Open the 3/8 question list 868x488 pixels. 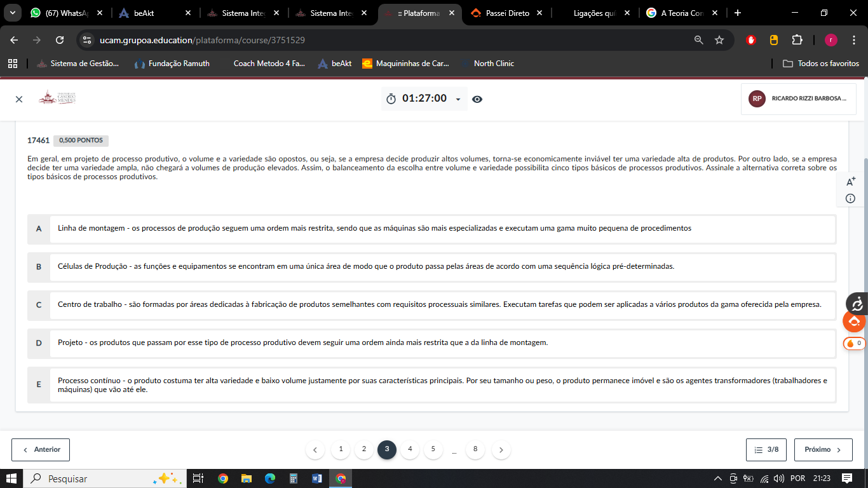pyautogui.click(x=766, y=450)
